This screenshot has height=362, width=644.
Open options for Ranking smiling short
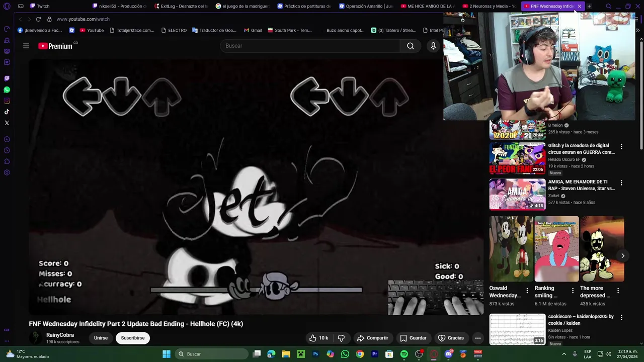[x=573, y=291]
